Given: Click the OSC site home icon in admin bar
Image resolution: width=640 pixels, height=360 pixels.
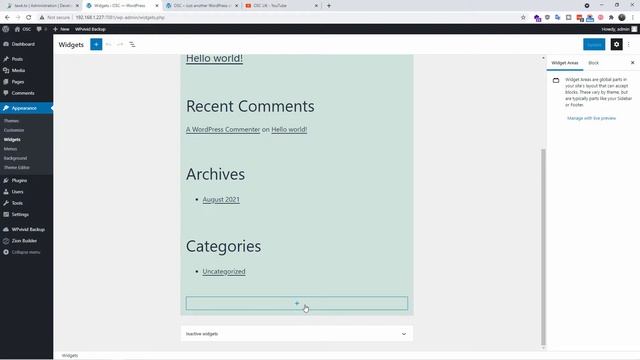Looking at the screenshot, I should coord(22,29).
